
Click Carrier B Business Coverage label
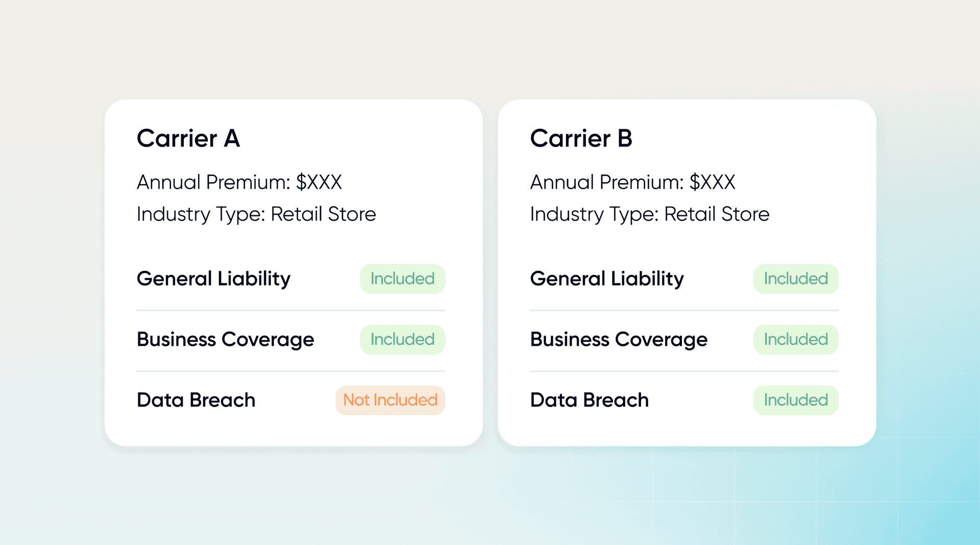(619, 340)
